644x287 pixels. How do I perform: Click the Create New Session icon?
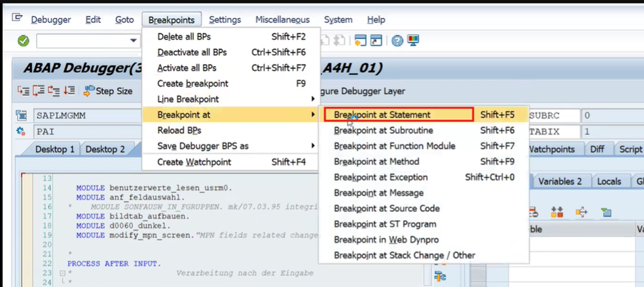tap(361, 40)
